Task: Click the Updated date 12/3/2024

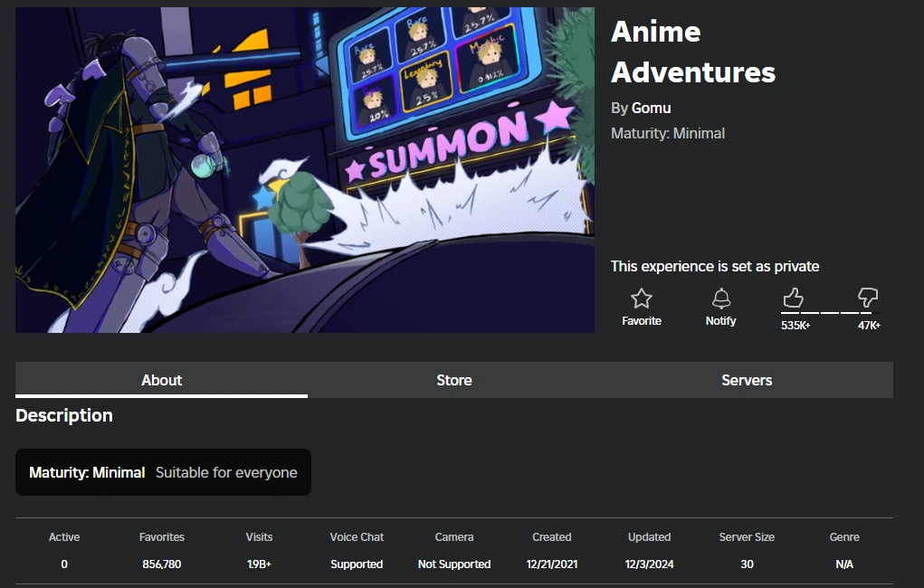Action: [x=648, y=564]
